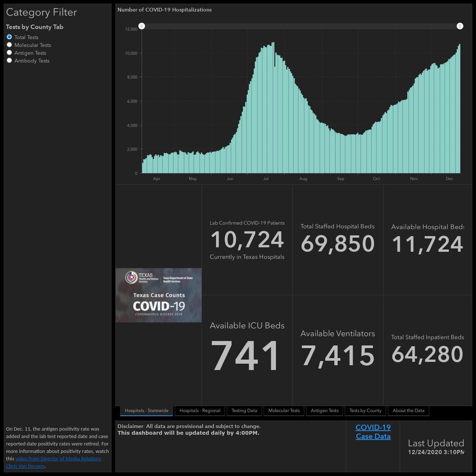
Task: Open the Antigen Tests tab
Action: point(325,411)
